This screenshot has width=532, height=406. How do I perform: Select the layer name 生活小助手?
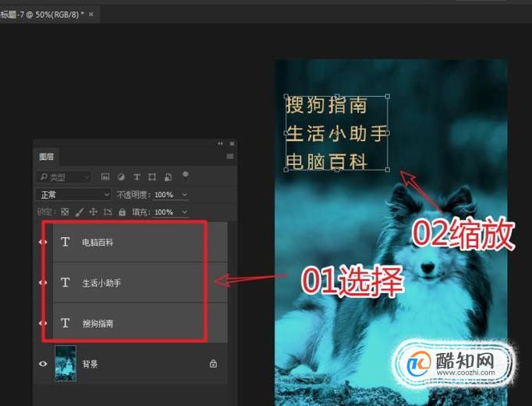pyautogui.click(x=101, y=283)
